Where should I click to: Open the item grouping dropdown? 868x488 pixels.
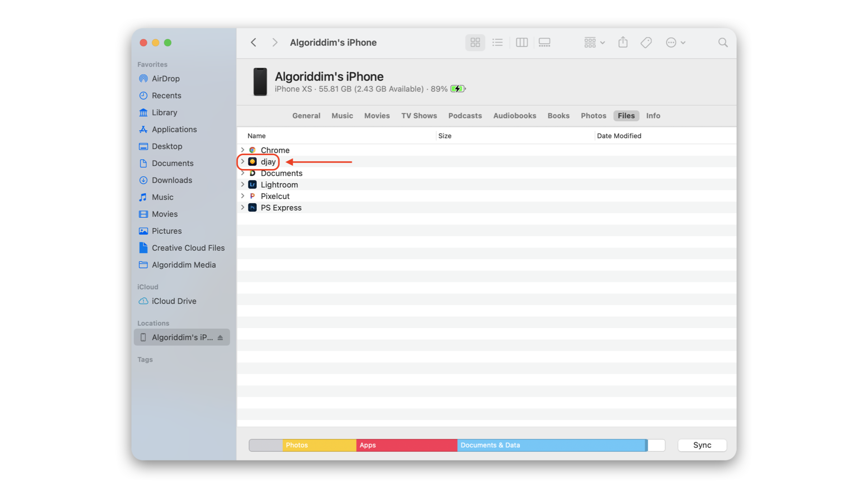pos(594,42)
